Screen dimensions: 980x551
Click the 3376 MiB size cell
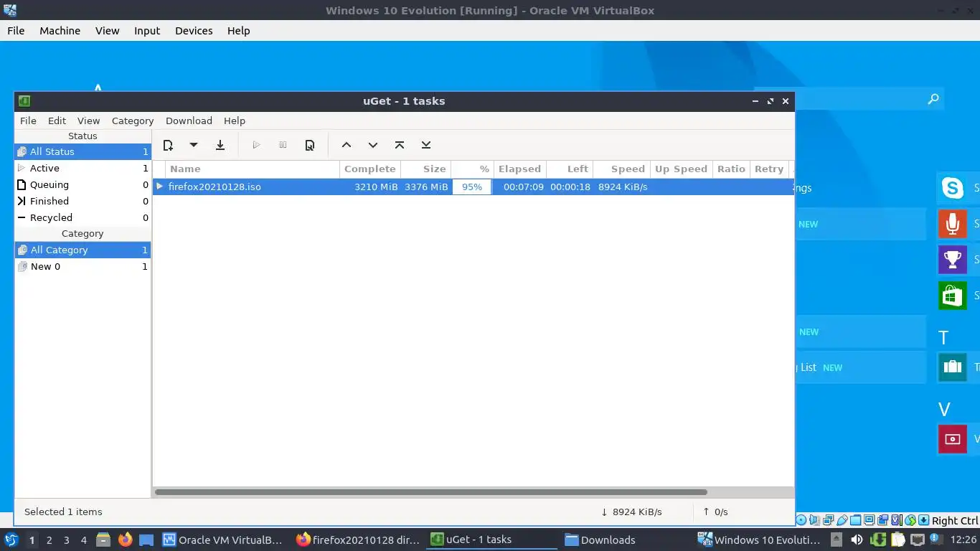[425, 187]
